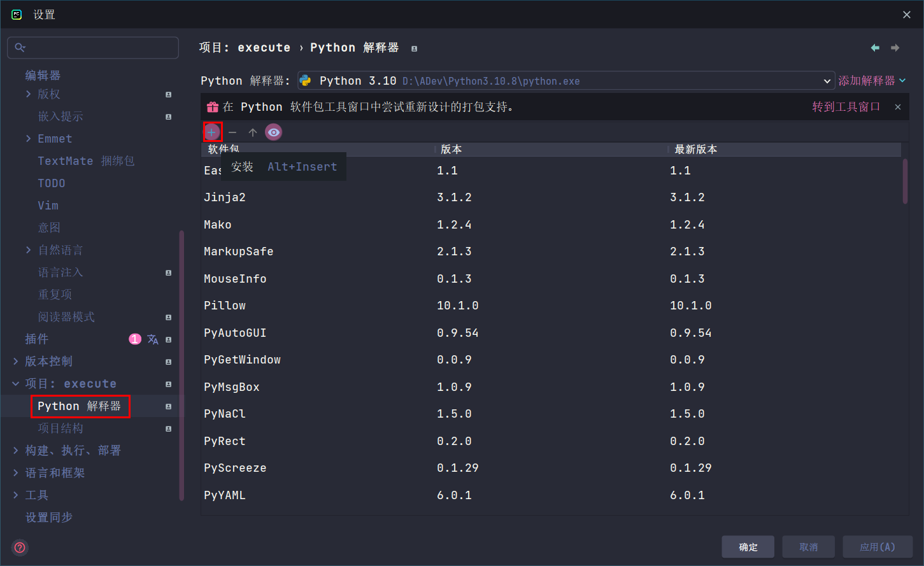Toggle the eye icon to show early releases
Image resolution: width=924 pixels, height=566 pixels.
(x=273, y=132)
